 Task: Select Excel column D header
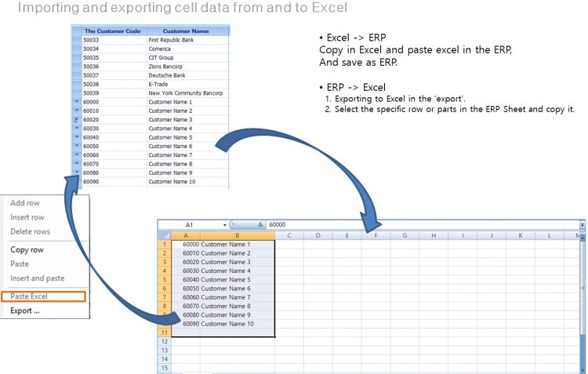click(318, 235)
